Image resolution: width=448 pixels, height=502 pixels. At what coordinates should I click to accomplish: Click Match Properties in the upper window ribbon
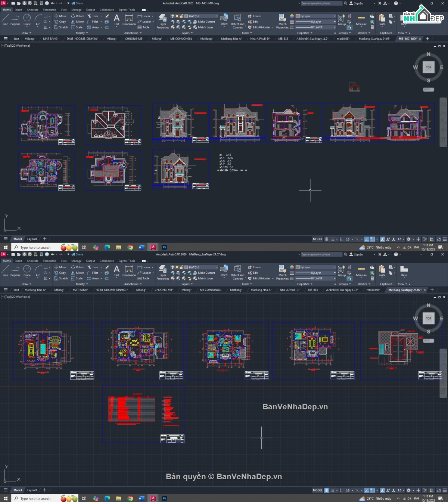point(282,21)
